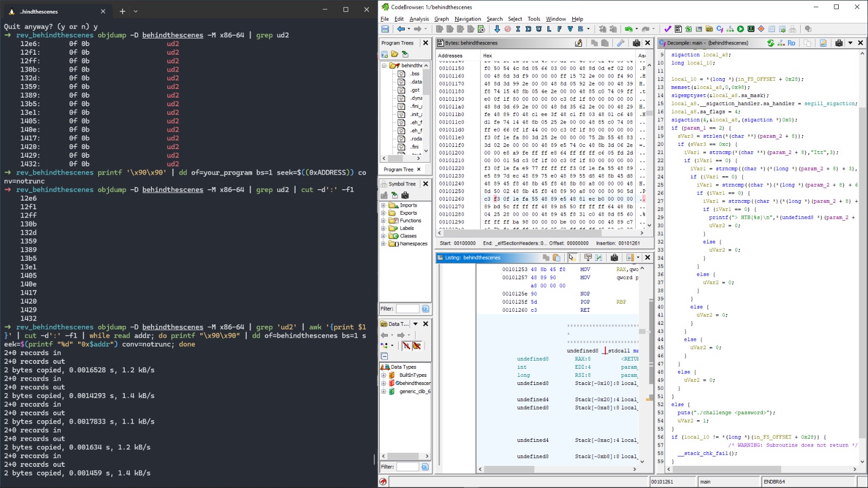Click the new tab plus button in the terminal
The image size is (868, 488).
122,11
